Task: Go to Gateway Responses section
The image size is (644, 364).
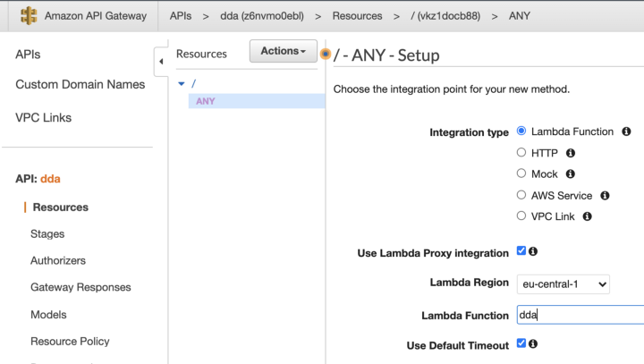Action: coord(80,288)
